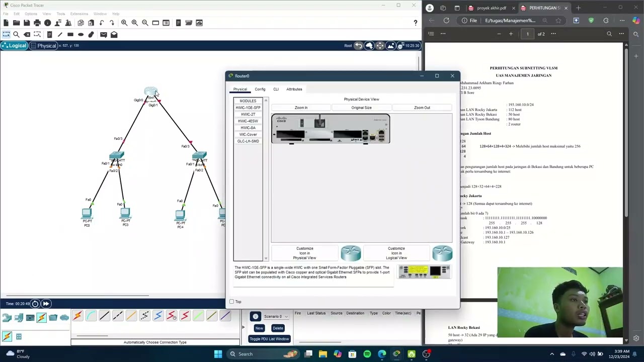Zoom out with the magnifier minus icon
This screenshot has height=362, width=644.
145,23
